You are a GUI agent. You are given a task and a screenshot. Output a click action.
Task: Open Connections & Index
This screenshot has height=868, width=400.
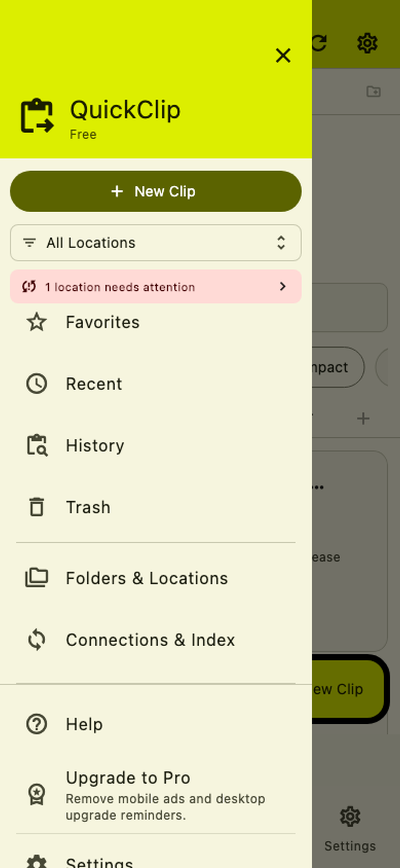156,640
